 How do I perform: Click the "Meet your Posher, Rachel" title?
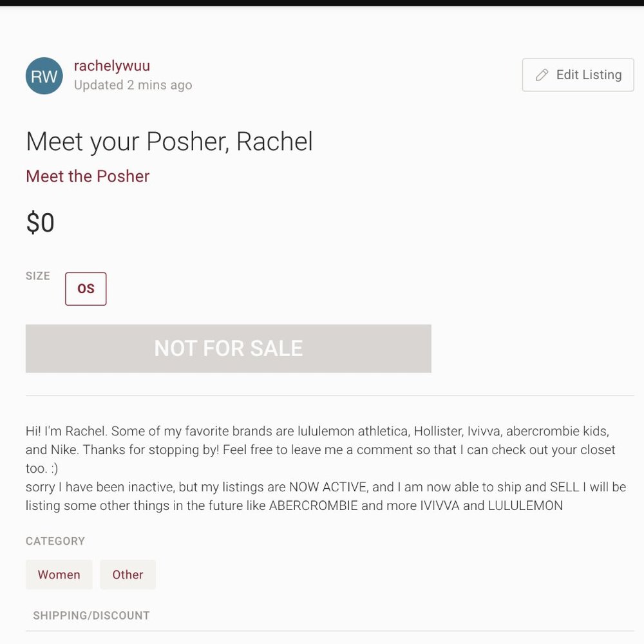click(169, 142)
